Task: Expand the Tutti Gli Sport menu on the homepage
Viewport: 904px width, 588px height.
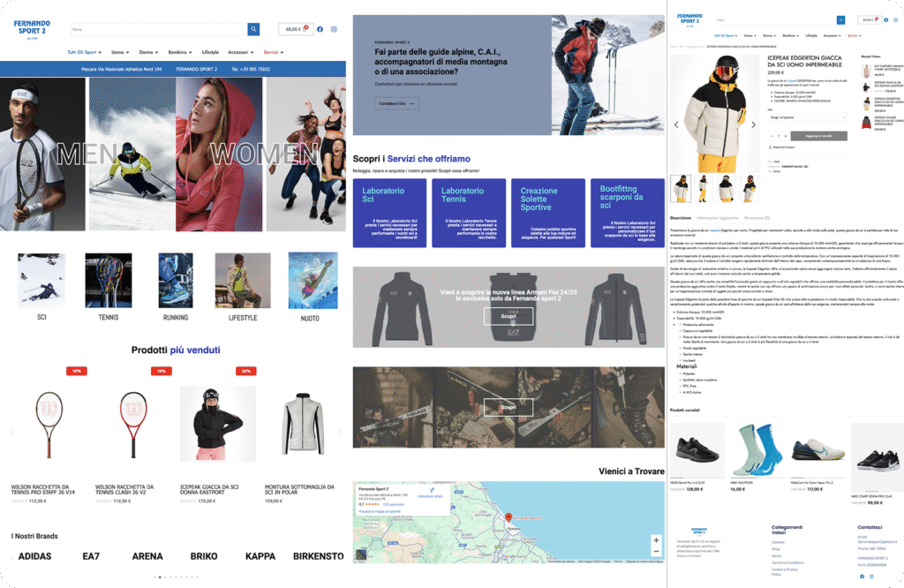Action: (x=84, y=52)
